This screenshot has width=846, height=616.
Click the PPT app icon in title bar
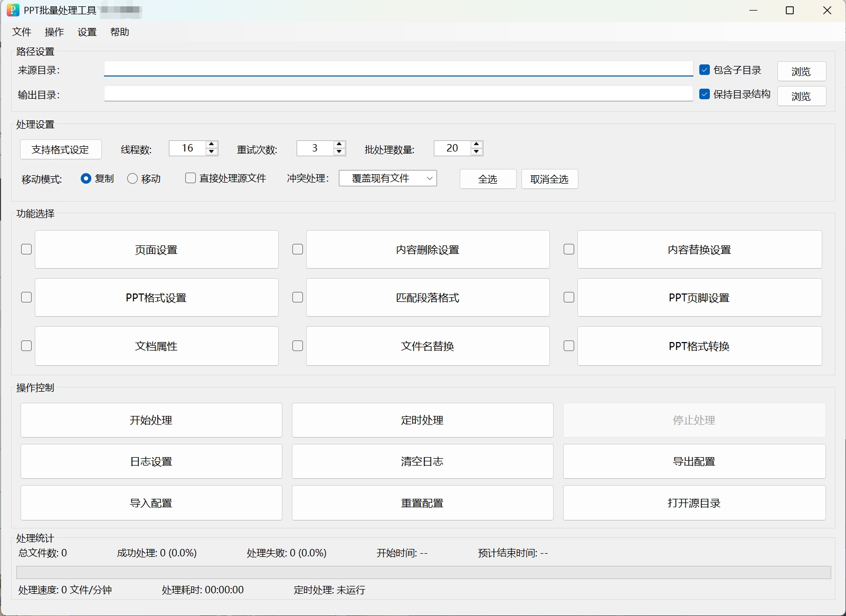point(13,10)
